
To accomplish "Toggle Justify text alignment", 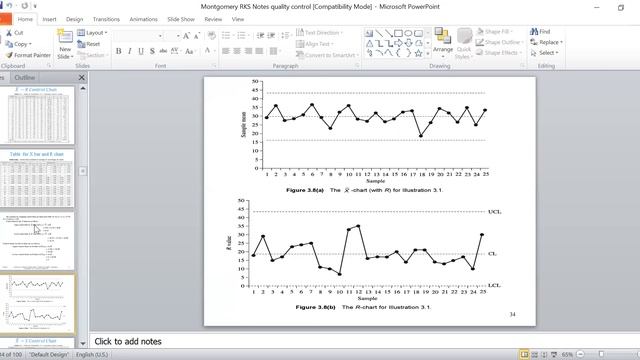I will click(259, 51).
